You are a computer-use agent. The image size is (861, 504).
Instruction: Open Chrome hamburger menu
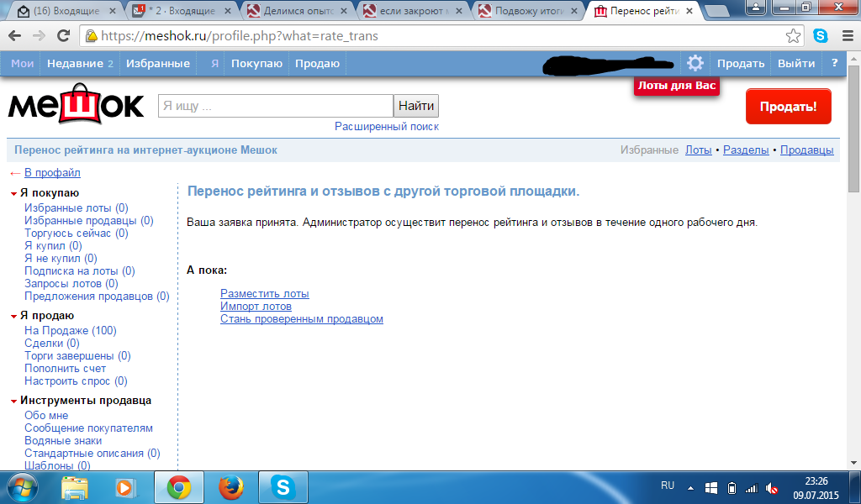tap(848, 36)
